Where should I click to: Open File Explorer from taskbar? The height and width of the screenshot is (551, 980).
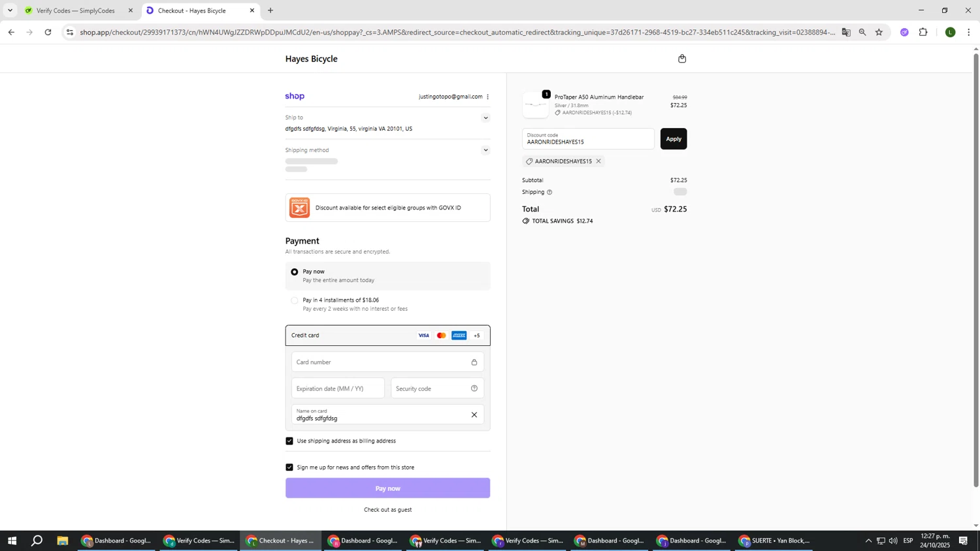pos(63,541)
